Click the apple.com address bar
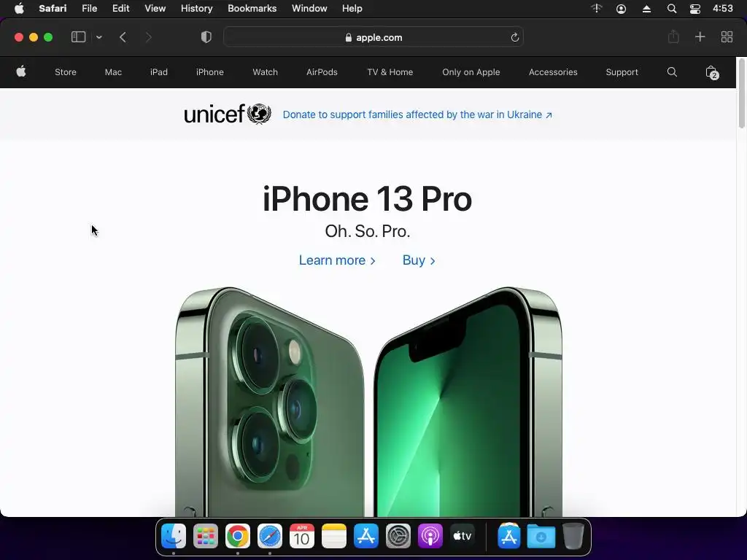The width and height of the screenshot is (747, 560). click(373, 37)
